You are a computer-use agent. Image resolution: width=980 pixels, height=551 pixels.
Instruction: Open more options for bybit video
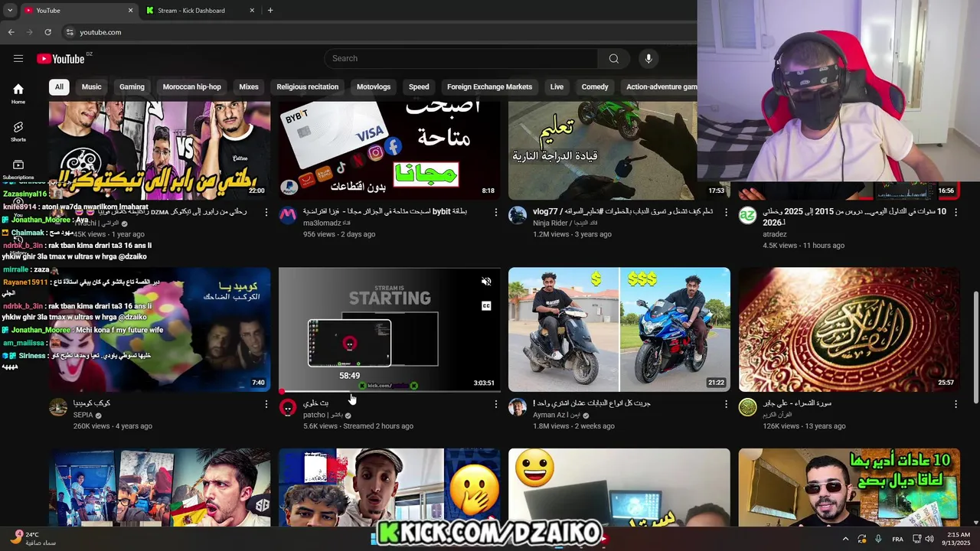pyautogui.click(x=495, y=212)
